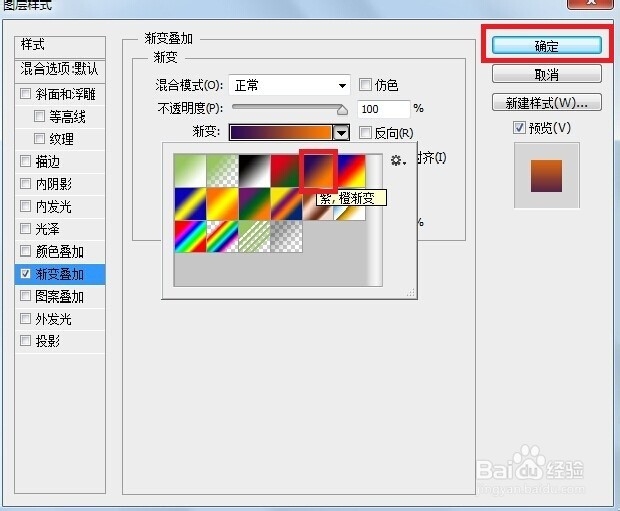
Task: Choose the red-to-green gradient preset
Action: point(285,171)
